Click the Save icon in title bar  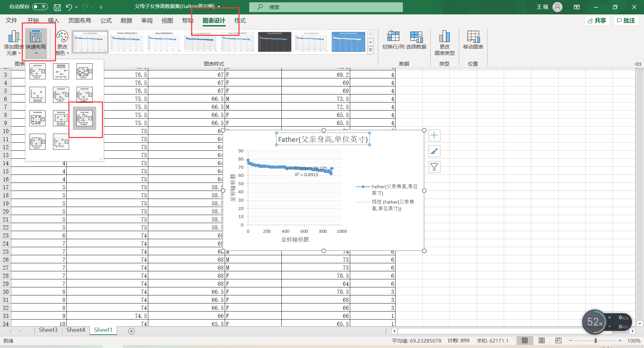click(57, 7)
